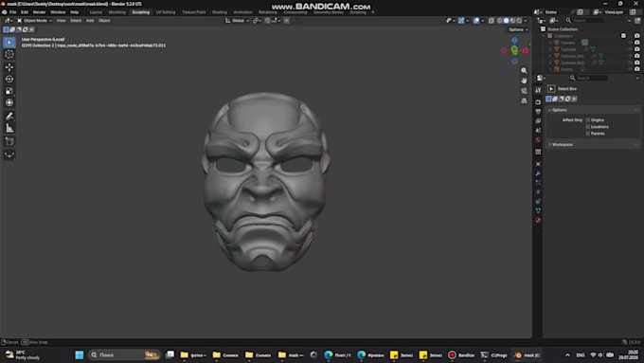644x363 pixels.
Task: Open the editor type dropdown in viewport header
Action: [9, 21]
